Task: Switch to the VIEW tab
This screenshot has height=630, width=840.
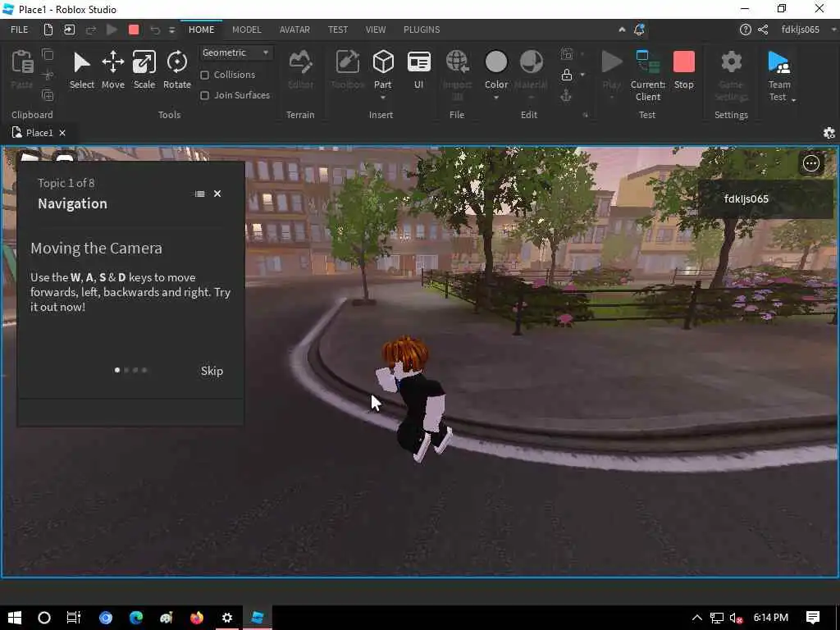Action: click(376, 30)
